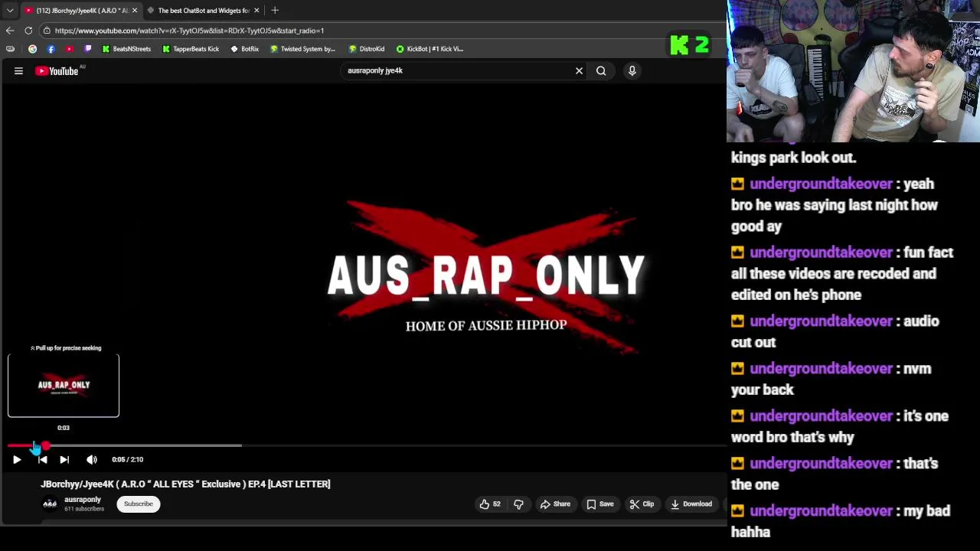Click the video title text

(x=185, y=484)
